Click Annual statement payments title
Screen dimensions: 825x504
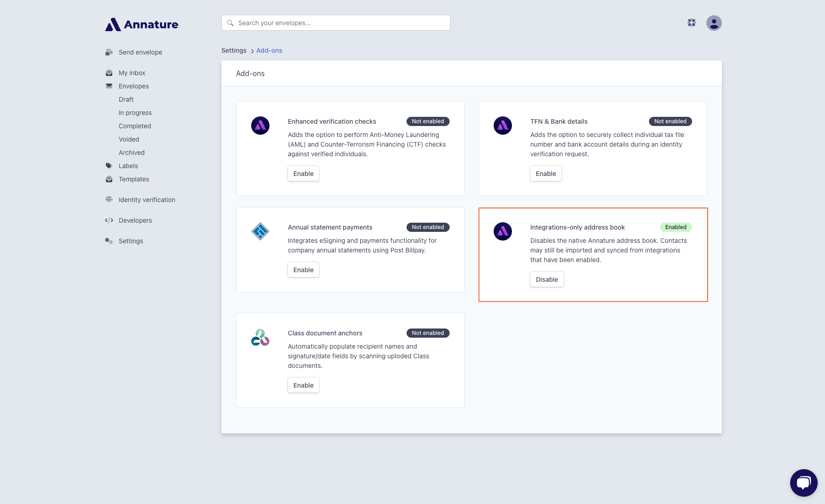(330, 227)
